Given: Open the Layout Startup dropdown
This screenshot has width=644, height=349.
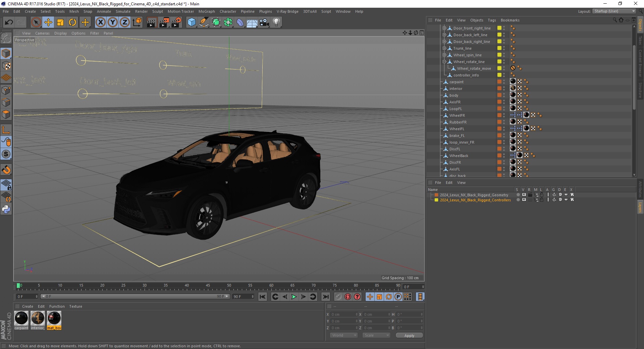Looking at the screenshot, I should tap(614, 11).
